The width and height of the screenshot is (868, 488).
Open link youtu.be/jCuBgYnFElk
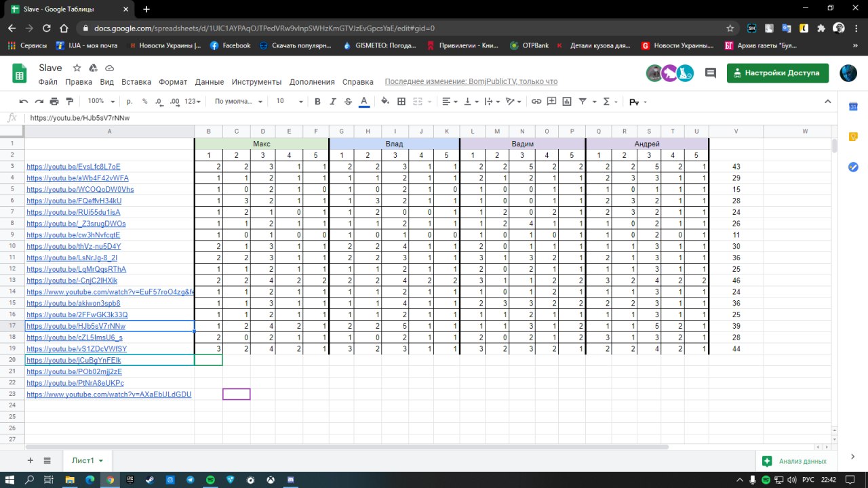[x=73, y=361]
